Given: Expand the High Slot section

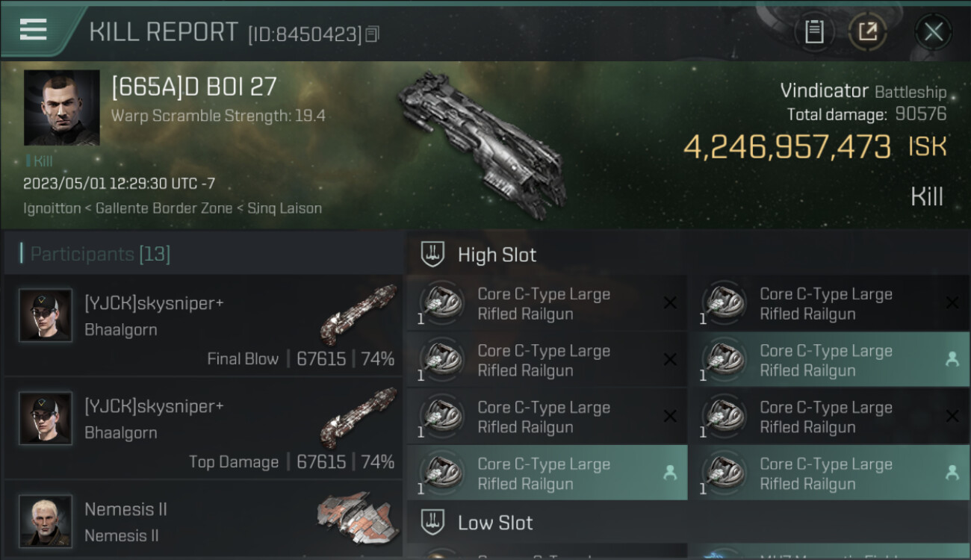Looking at the screenshot, I should (x=688, y=255).
